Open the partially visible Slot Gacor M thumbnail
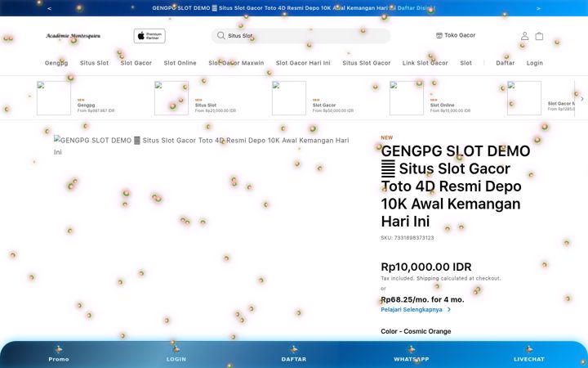This screenshot has height=368, width=588. coord(524,98)
